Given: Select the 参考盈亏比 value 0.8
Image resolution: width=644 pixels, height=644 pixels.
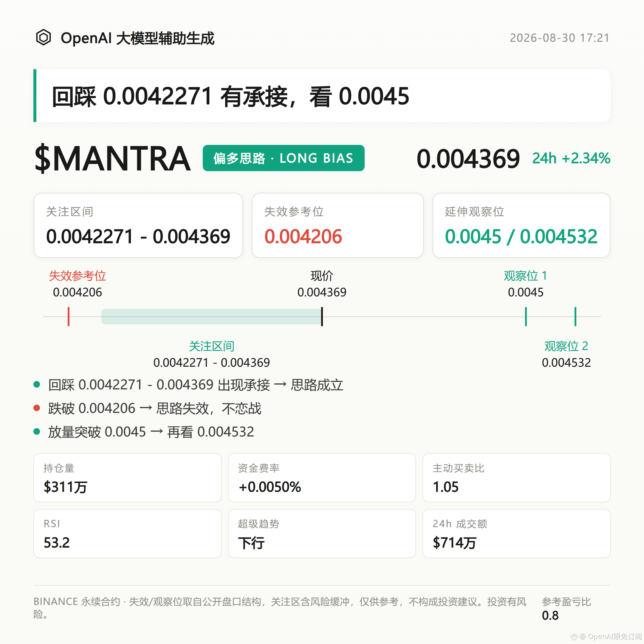Looking at the screenshot, I should point(550,616).
